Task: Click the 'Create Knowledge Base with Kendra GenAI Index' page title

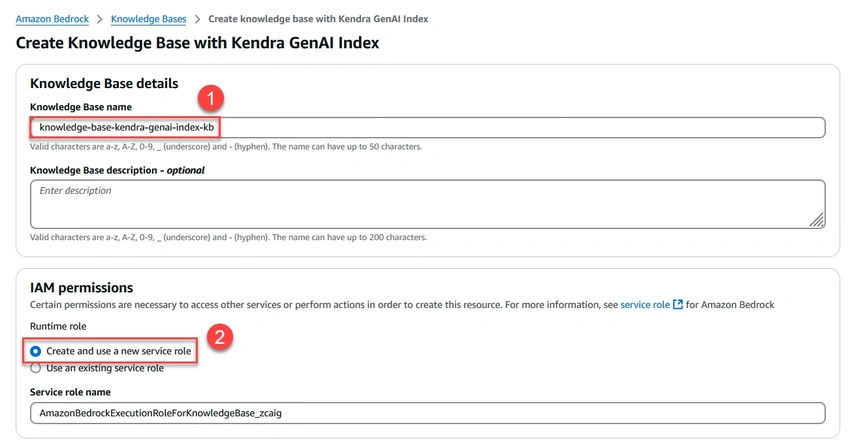Action: click(x=197, y=43)
